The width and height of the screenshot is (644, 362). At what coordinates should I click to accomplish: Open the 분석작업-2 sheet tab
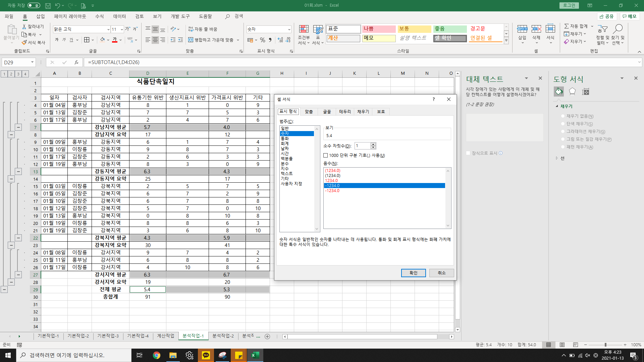click(223, 336)
